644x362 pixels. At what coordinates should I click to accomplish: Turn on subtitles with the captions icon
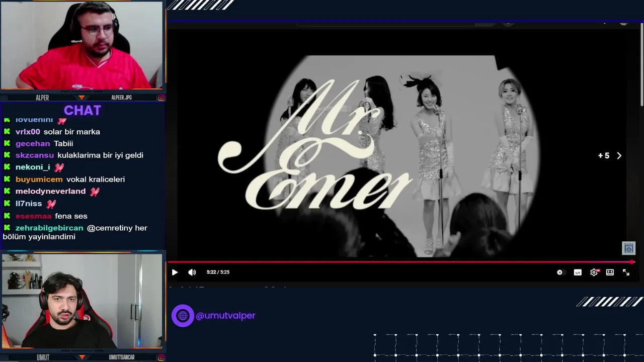coord(578,272)
